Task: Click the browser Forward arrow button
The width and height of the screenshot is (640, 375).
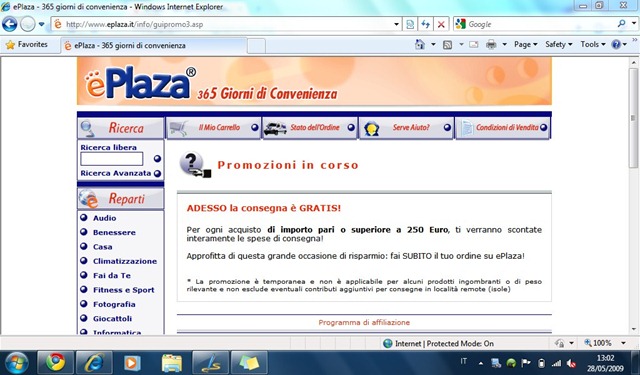Action: [x=27, y=24]
